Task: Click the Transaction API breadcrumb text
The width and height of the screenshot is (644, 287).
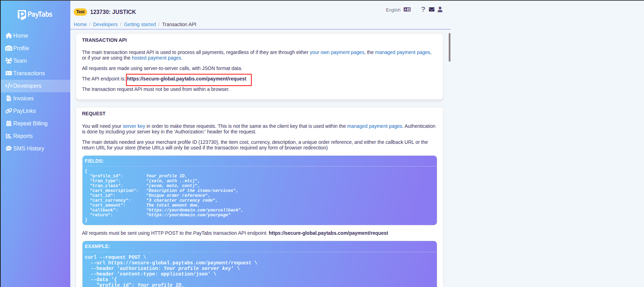Action: (x=179, y=24)
